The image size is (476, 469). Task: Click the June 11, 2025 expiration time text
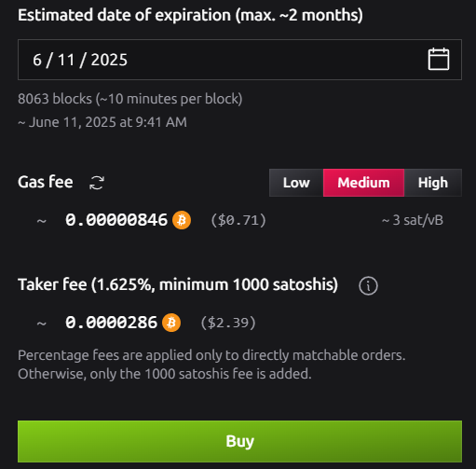click(x=102, y=122)
